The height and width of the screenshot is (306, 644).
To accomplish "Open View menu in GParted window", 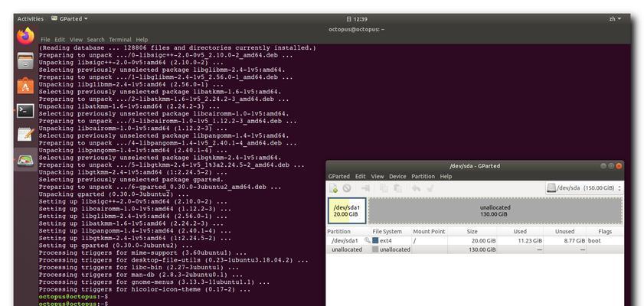I will point(378,177).
